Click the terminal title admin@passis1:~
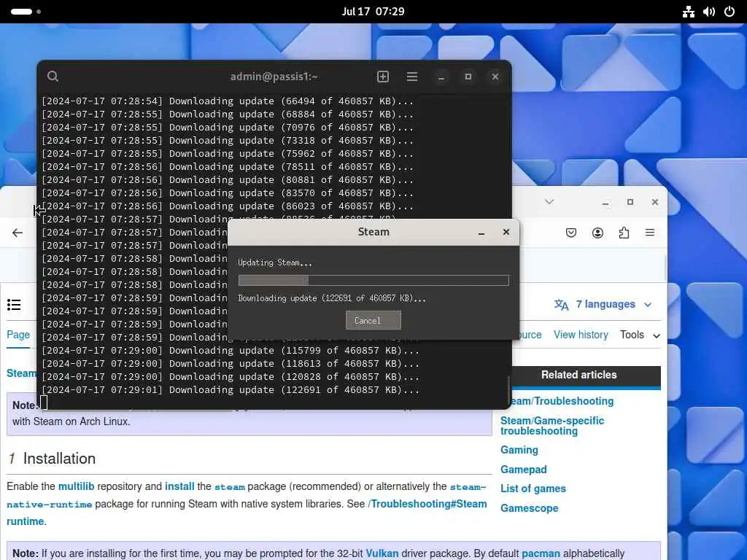Image resolution: width=747 pixels, height=560 pixels. [x=274, y=77]
